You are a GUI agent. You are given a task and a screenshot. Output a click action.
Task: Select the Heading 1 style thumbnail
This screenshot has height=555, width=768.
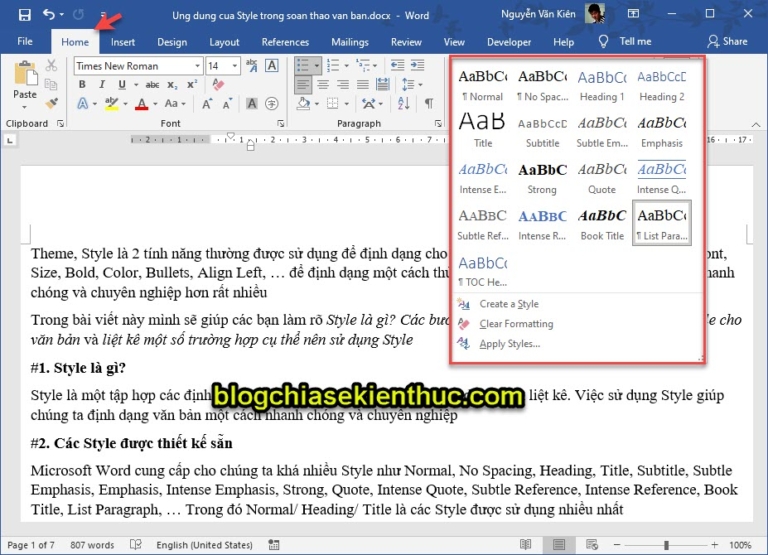[x=602, y=85]
